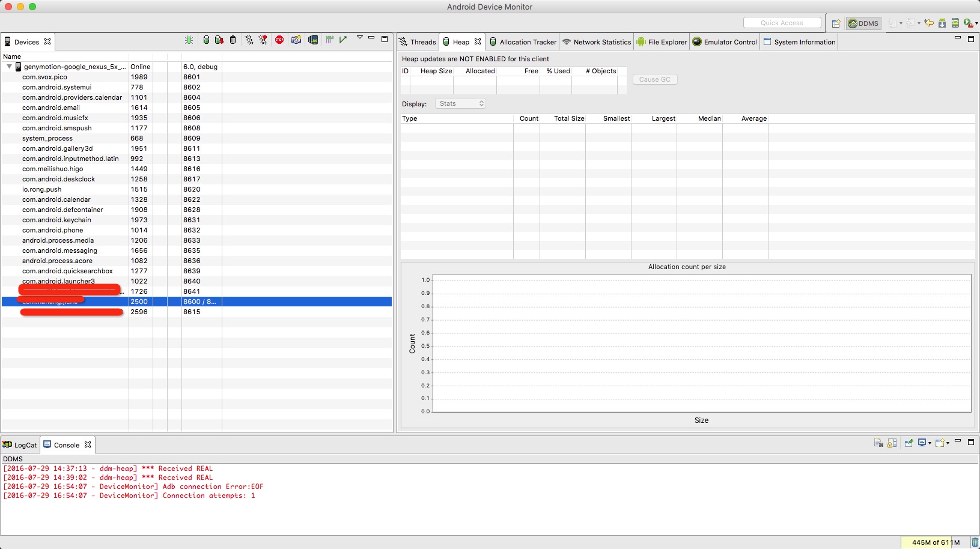Click the 445M of 611M heap status indicator
The image size is (980, 549).
tap(935, 542)
